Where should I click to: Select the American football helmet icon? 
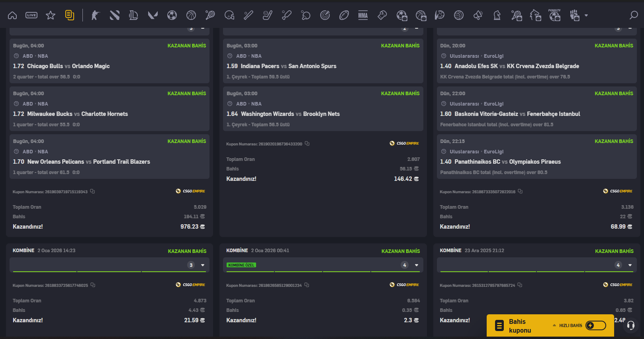pos(229,16)
